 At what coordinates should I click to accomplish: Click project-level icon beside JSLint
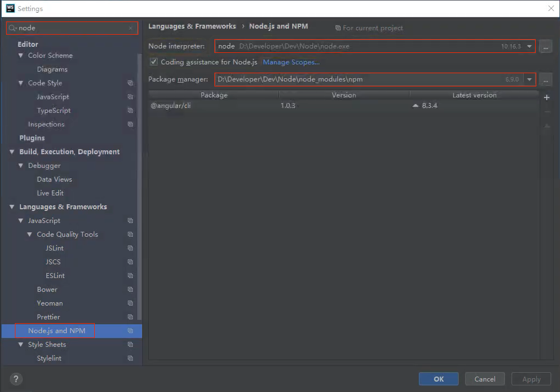coord(131,248)
